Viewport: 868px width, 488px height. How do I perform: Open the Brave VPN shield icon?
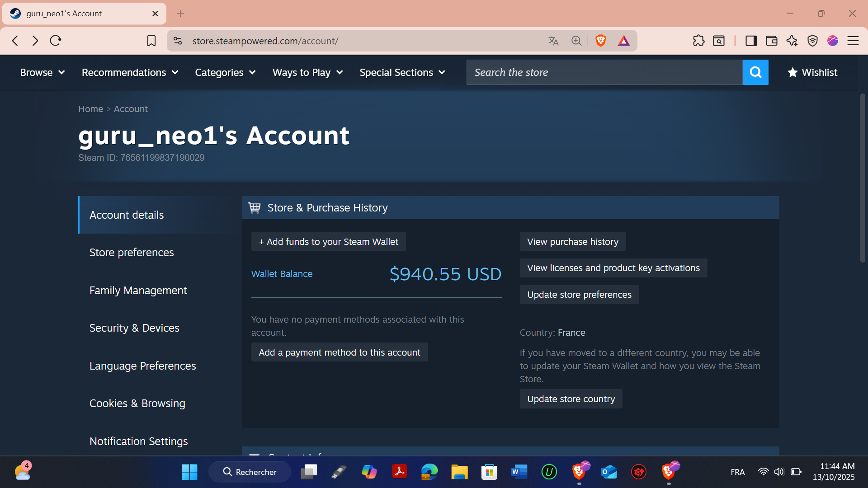[812, 41]
